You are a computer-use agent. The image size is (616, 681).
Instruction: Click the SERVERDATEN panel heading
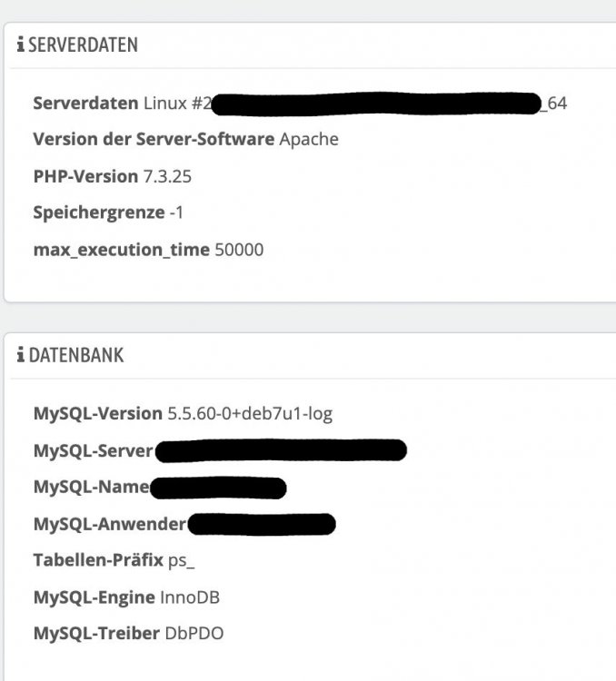83,44
